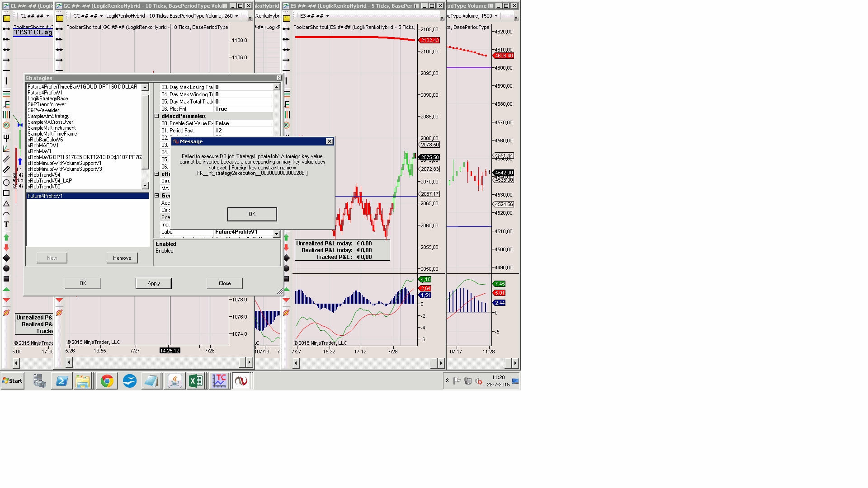Collapse the dMacdParameters property group

pyautogui.click(x=157, y=116)
